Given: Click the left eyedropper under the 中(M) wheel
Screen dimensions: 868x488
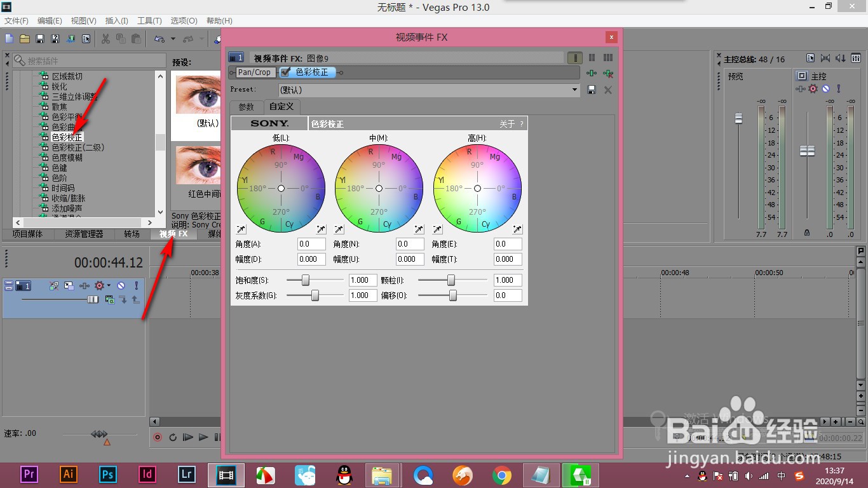Looking at the screenshot, I should [339, 229].
